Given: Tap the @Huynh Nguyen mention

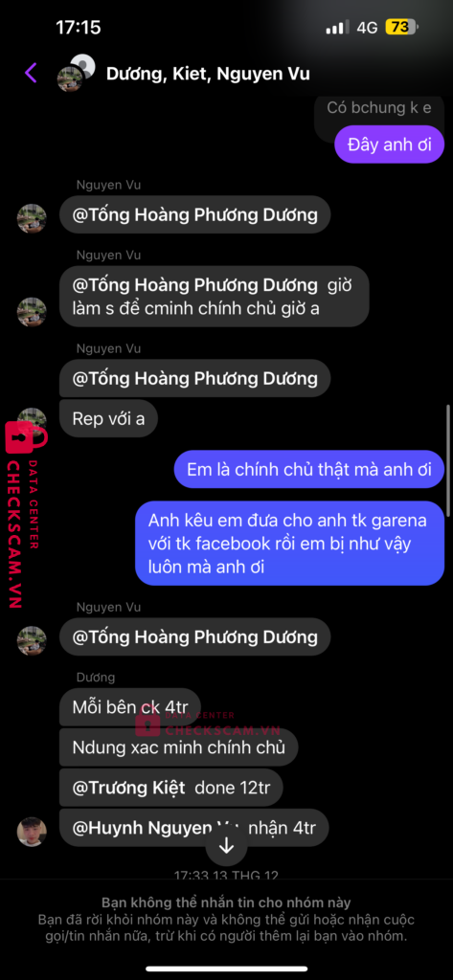Looking at the screenshot, I should coord(150,829).
